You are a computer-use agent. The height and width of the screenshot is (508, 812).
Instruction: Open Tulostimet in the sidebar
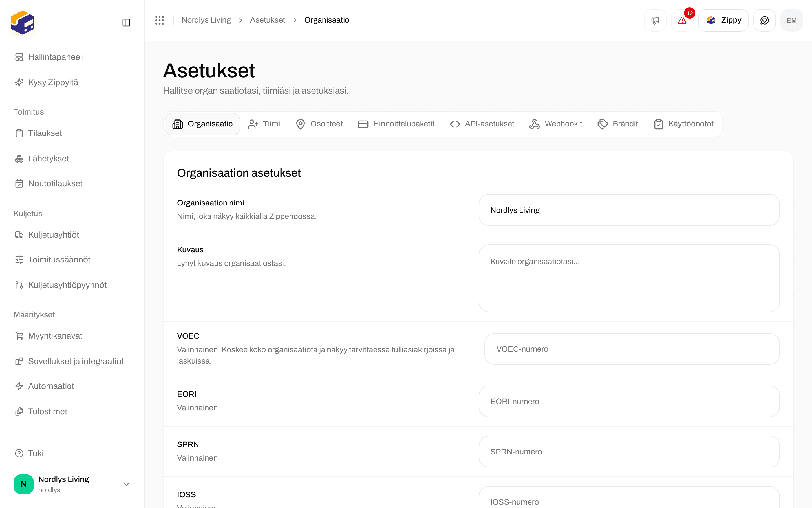point(72,411)
